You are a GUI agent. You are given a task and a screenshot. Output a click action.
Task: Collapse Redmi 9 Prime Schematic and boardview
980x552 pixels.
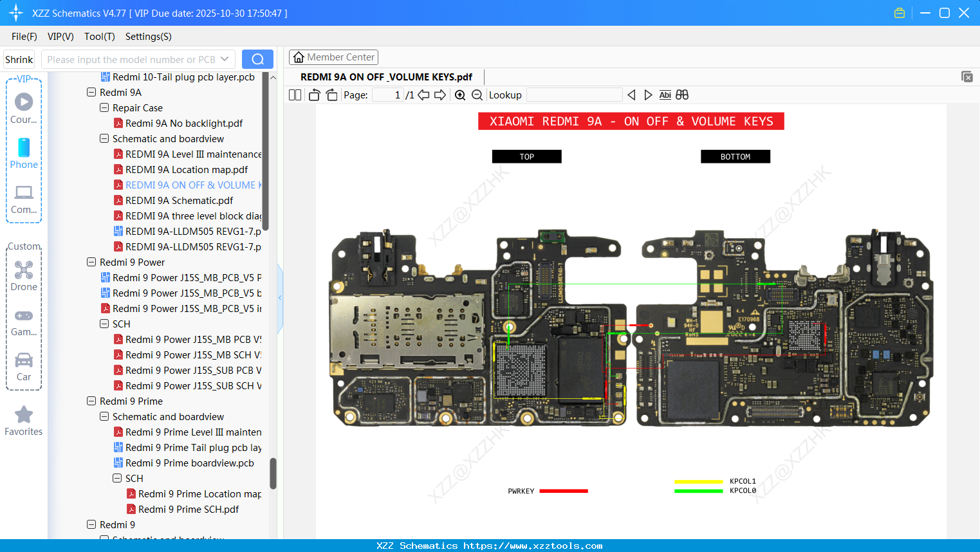(x=104, y=417)
